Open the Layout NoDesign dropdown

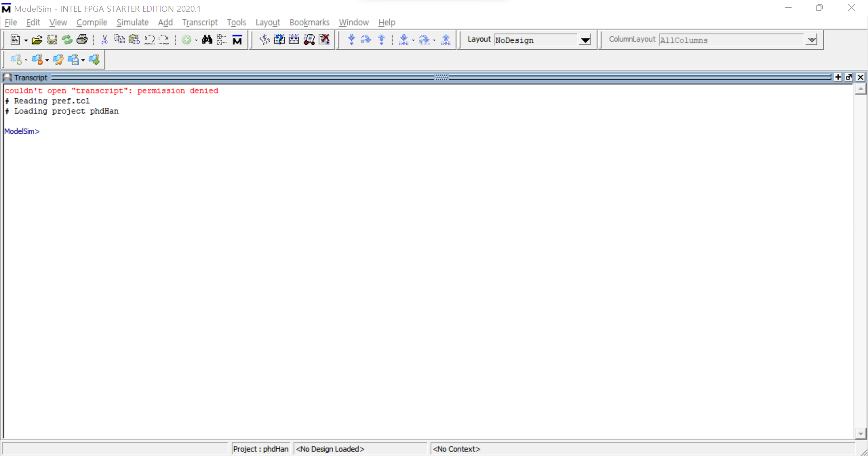(585, 40)
